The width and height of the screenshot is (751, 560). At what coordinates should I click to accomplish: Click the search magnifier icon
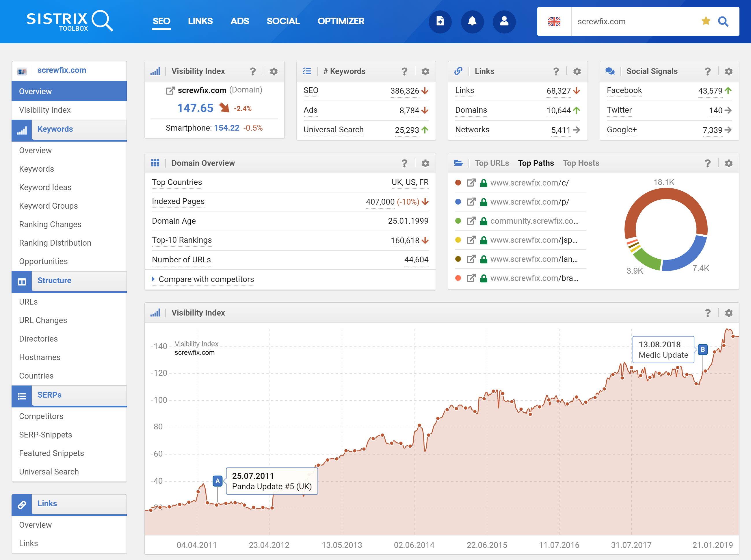tap(723, 21)
